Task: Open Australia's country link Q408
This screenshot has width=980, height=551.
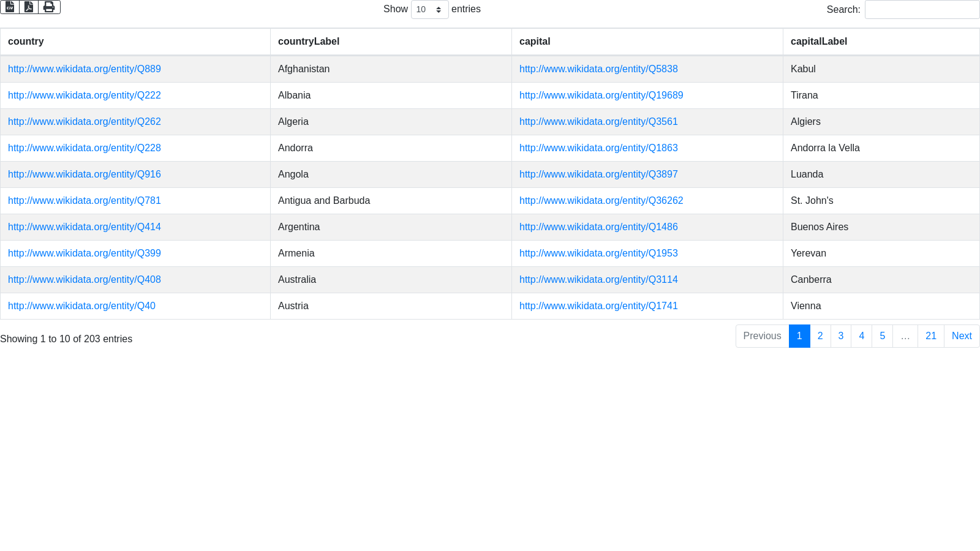Action: click(x=85, y=280)
